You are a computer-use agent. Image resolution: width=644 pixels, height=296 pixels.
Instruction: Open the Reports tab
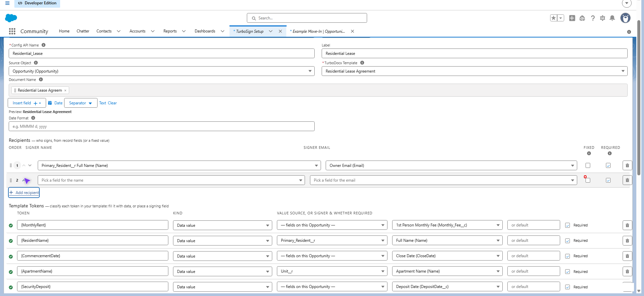(x=170, y=31)
